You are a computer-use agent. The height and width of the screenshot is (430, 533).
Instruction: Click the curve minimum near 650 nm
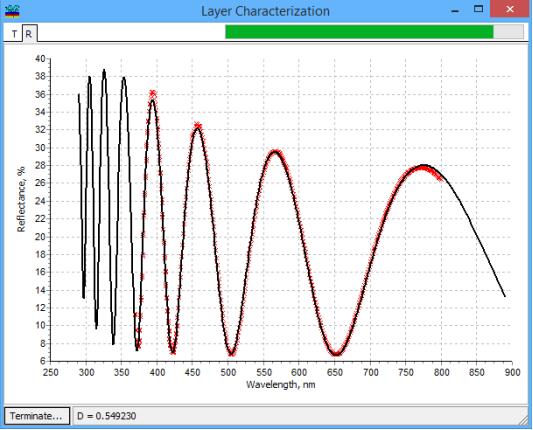pos(336,354)
